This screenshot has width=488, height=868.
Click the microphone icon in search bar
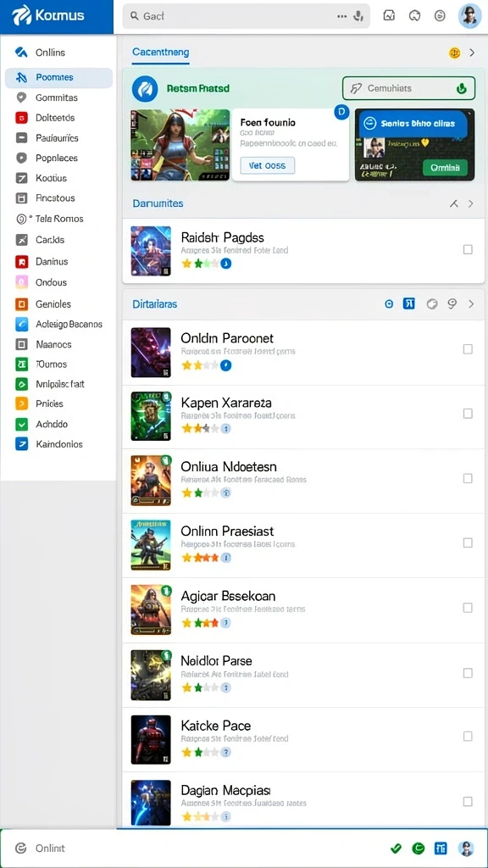click(358, 16)
